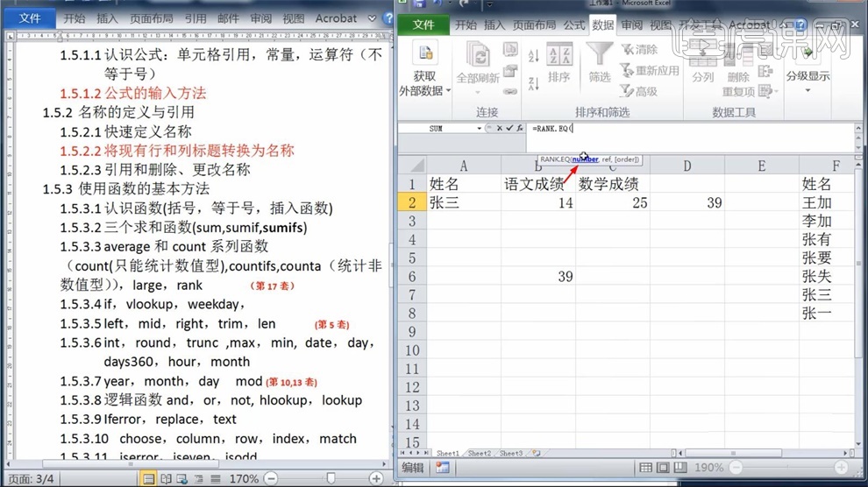Open Excel Formulas (公式) tab
The image size is (868, 487).
point(574,25)
